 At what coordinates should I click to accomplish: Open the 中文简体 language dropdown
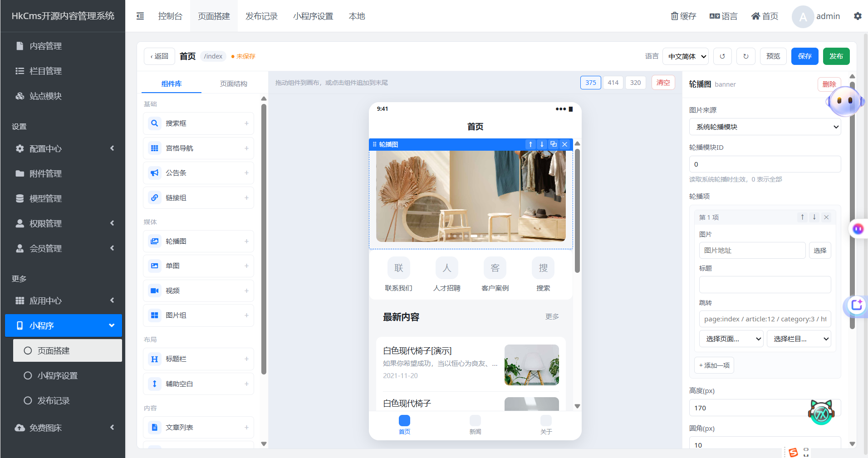pos(686,56)
